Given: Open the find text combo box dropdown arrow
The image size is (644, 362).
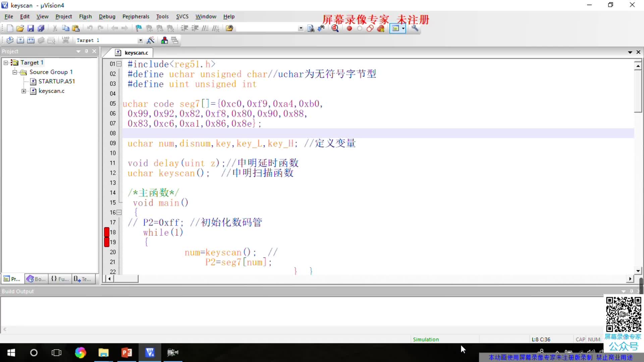Looking at the screenshot, I should pyautogui.click(x=301, y=28).
